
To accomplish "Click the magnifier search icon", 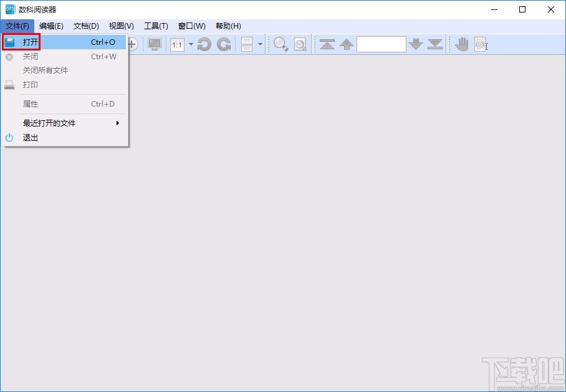I will click(x=281, y=44).
